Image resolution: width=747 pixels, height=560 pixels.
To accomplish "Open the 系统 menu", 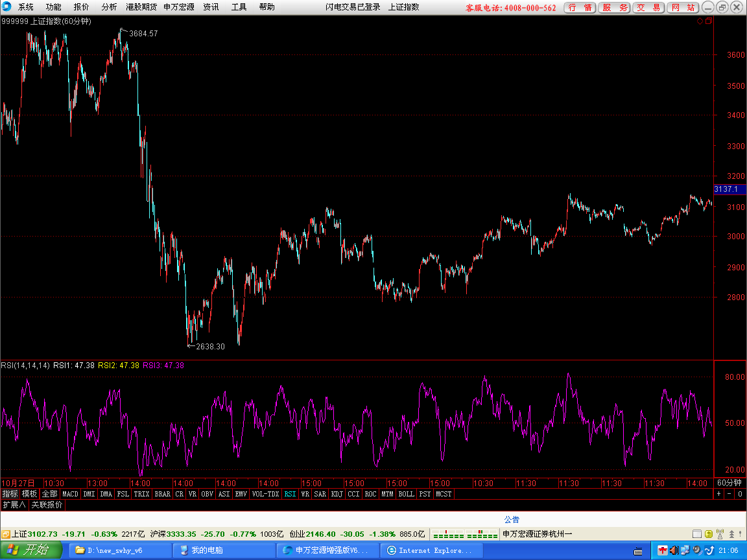I will point(26,7).
